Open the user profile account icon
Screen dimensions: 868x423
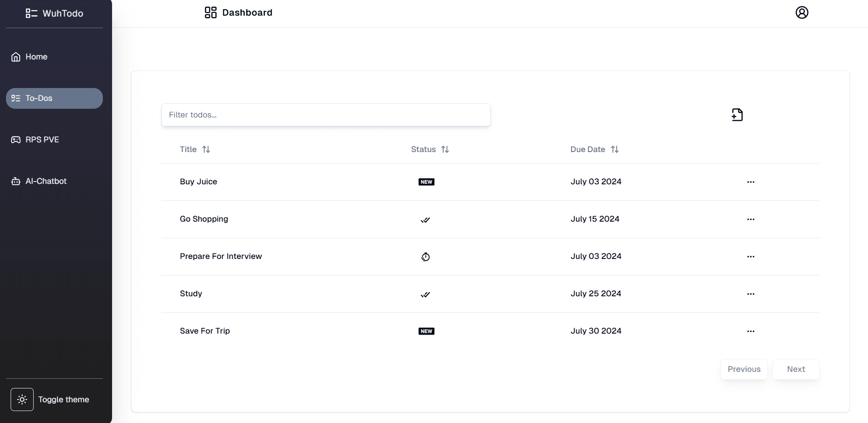click(802, 12)
